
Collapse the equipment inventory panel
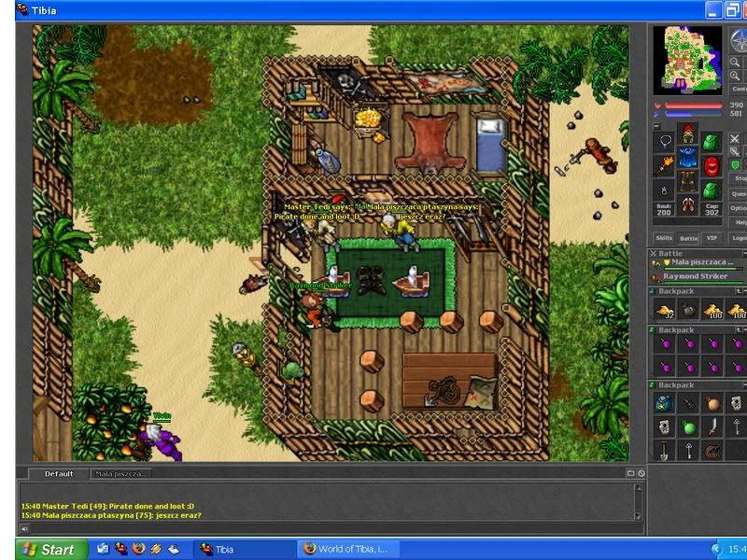tap(657, 127)
